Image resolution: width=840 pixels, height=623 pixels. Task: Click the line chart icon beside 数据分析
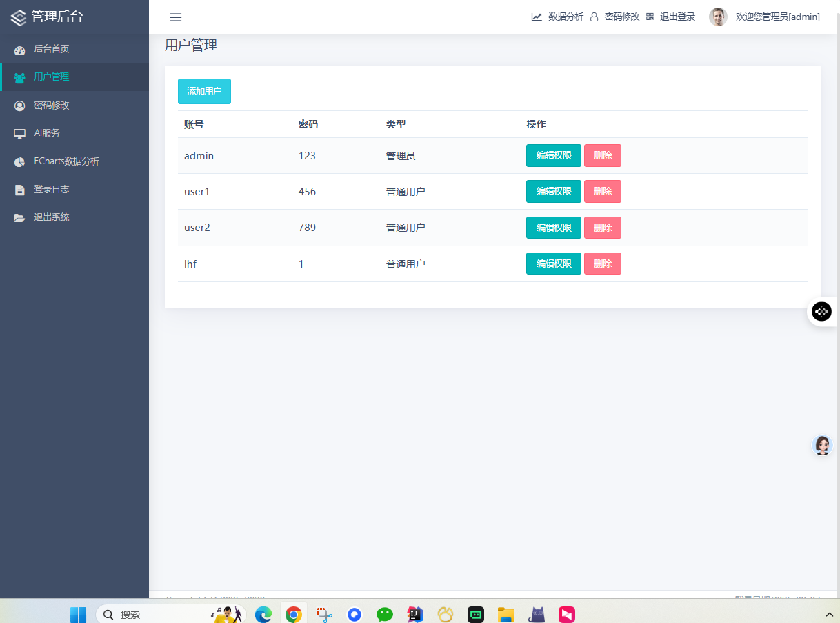(x=537, y=17)
